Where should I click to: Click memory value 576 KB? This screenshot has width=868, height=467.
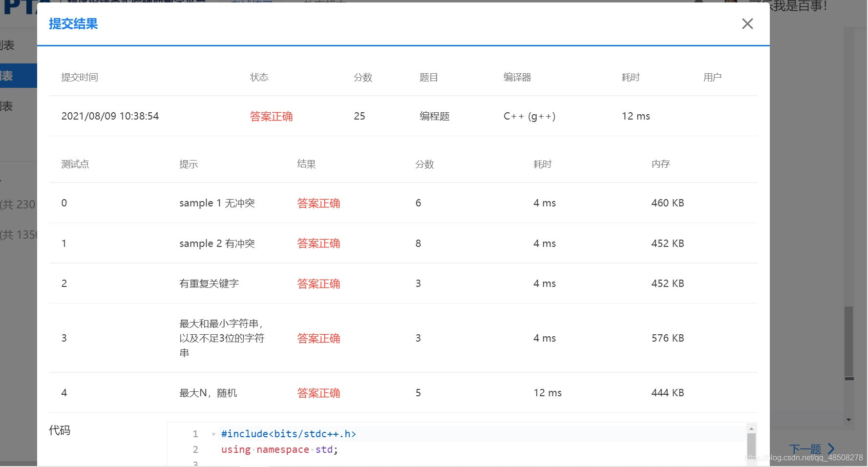click(668, 338)
